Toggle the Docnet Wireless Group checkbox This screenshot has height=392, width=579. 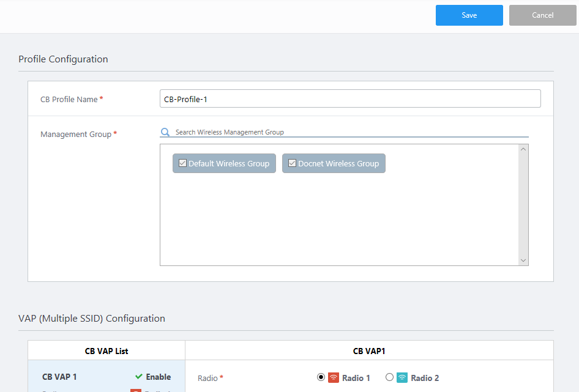(x=292, y=163)
